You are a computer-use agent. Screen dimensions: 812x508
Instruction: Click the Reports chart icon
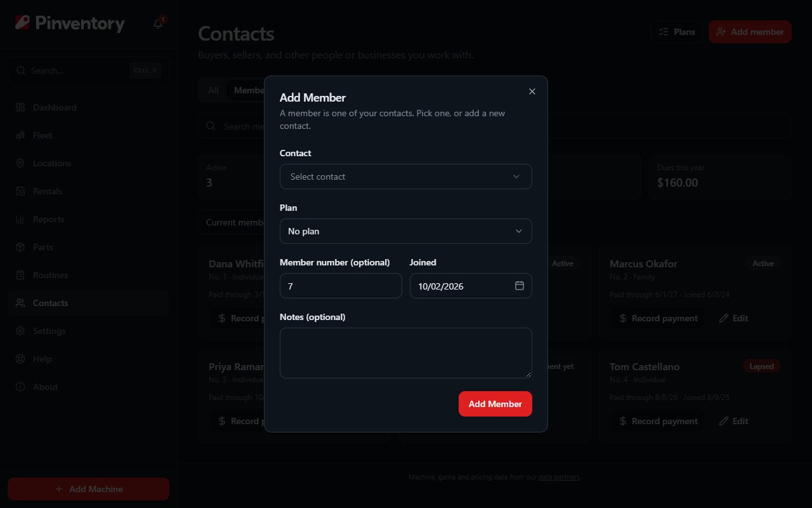pyautogui.click(x=20, y=219)
